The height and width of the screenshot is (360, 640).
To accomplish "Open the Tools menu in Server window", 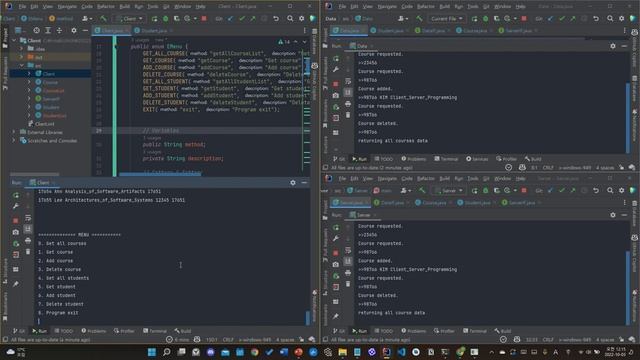I will coord(473,178).
